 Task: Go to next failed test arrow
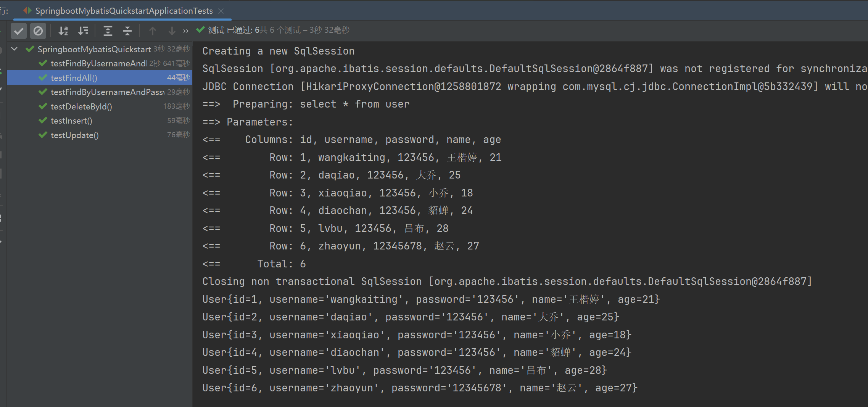tap(172, 31)
